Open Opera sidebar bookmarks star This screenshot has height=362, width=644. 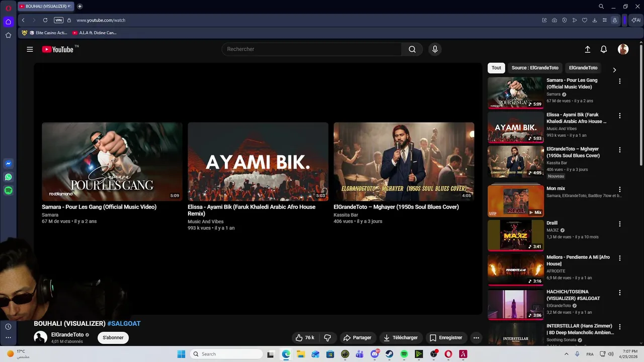point(8,35)
